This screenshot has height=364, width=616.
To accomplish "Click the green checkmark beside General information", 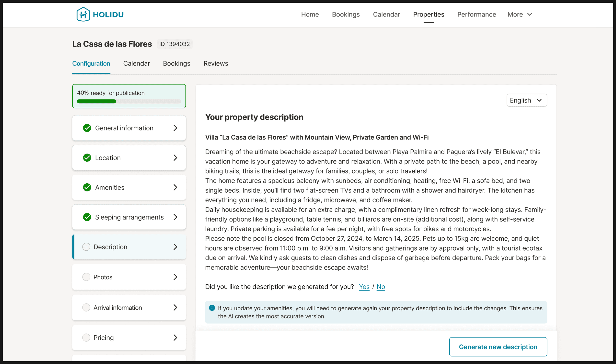I will (87, 128).
